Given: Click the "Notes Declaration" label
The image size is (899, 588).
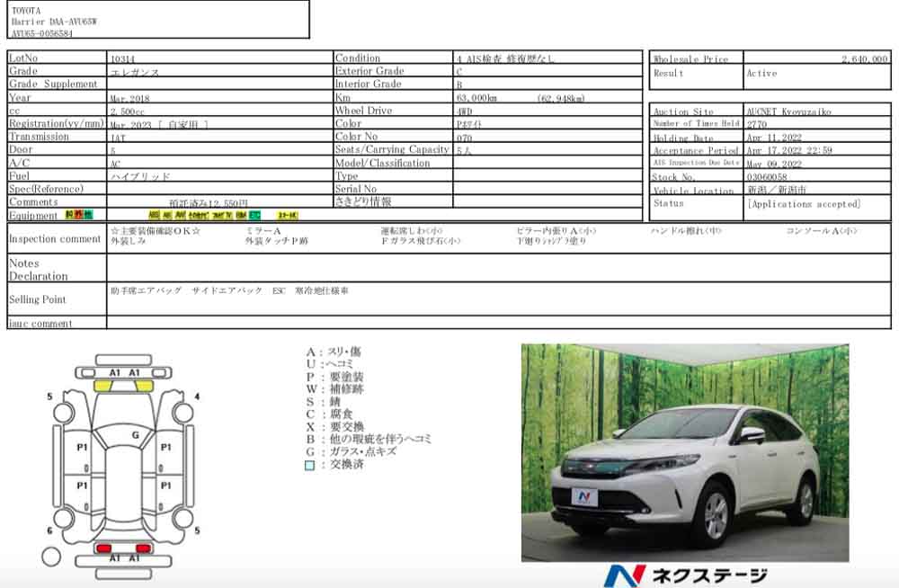Looking at the screenshot, I should [39, 270].
